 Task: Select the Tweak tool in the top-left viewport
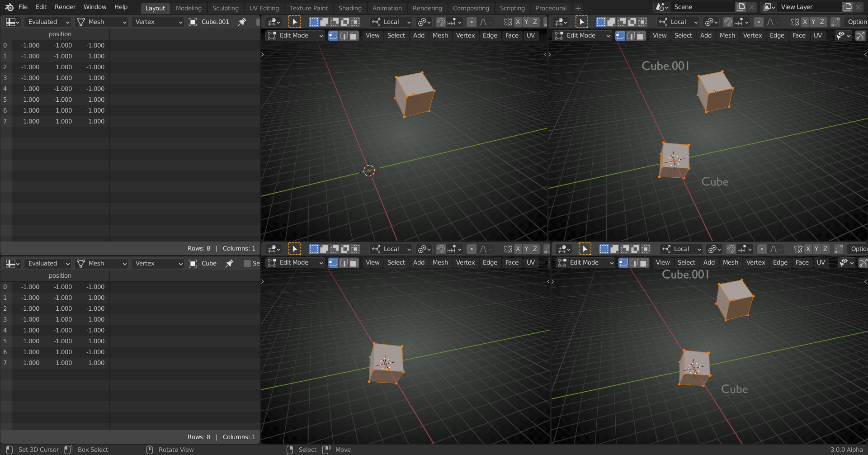295,22
